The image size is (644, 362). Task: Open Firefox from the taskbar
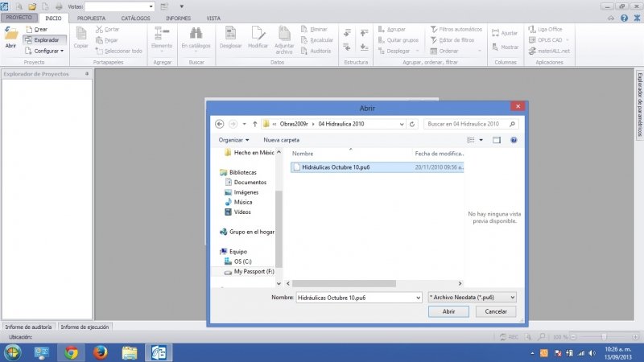pos(101,352)
